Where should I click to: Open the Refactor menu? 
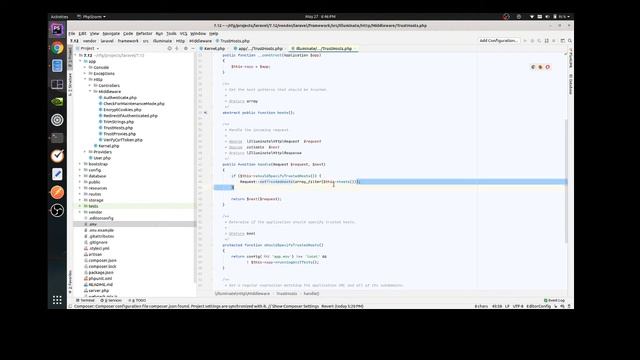pos(144,33)
